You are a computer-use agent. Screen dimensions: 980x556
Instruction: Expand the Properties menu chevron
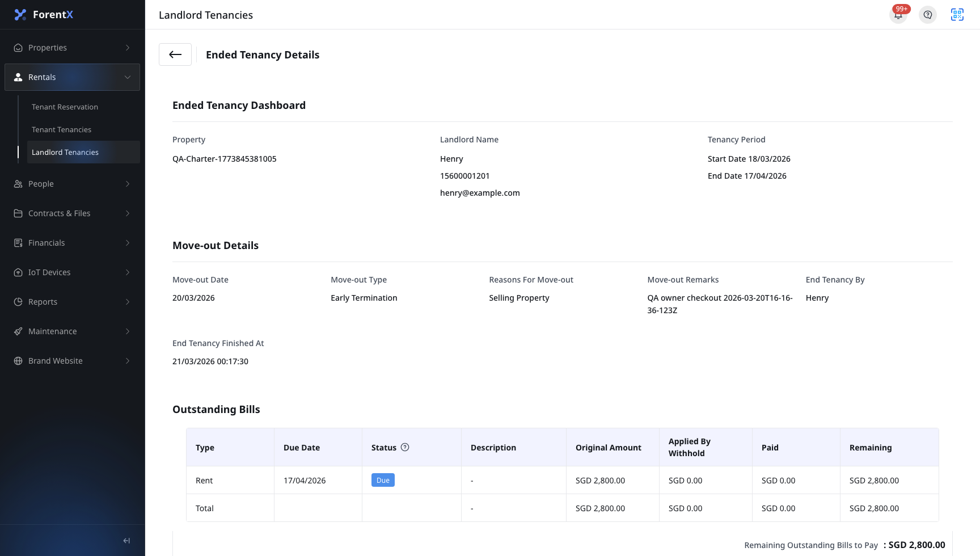pos(128,48)
